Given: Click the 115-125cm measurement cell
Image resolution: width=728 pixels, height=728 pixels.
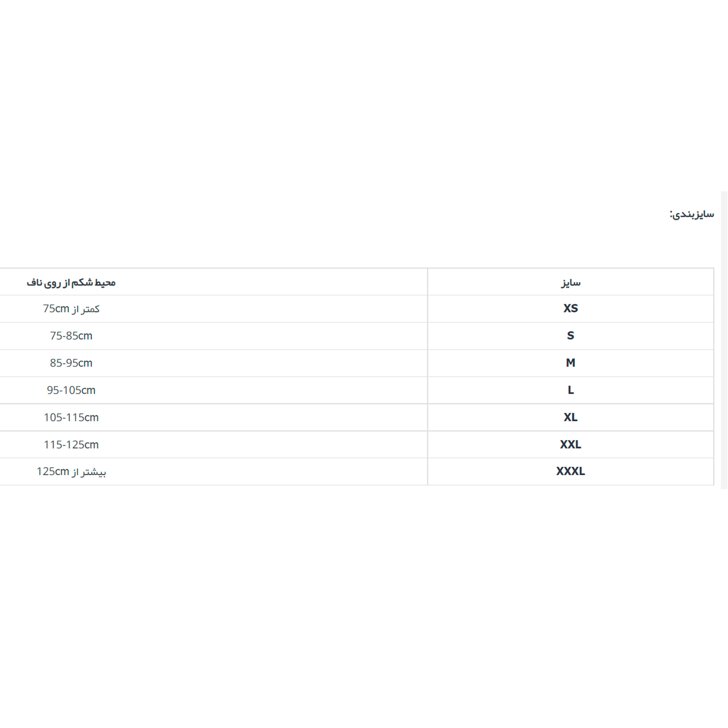Looking at the screenshot, I should [71, 445].
